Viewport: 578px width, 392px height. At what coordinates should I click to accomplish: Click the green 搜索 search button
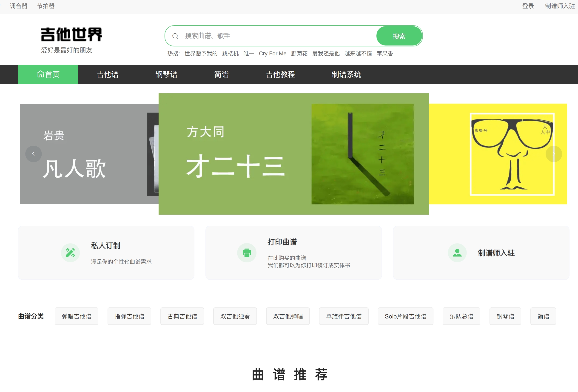[x=399, y=36]
